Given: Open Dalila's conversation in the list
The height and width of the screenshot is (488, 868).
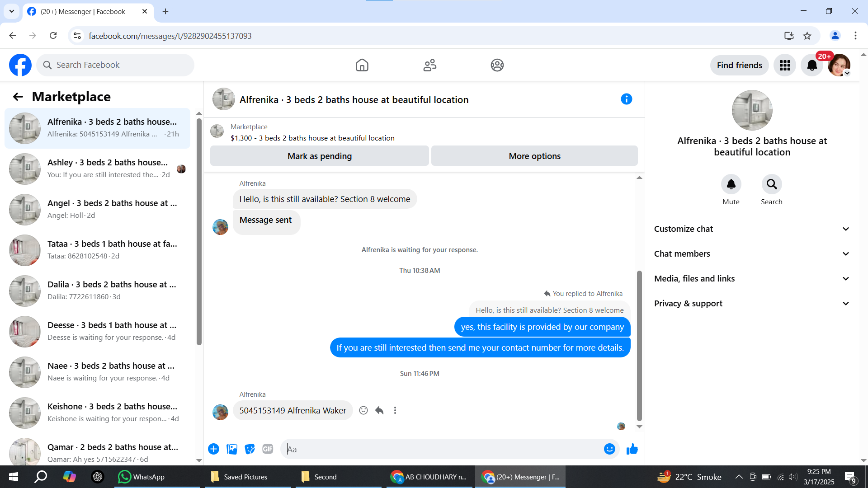Looking at the screenshot, I should 97,291.
